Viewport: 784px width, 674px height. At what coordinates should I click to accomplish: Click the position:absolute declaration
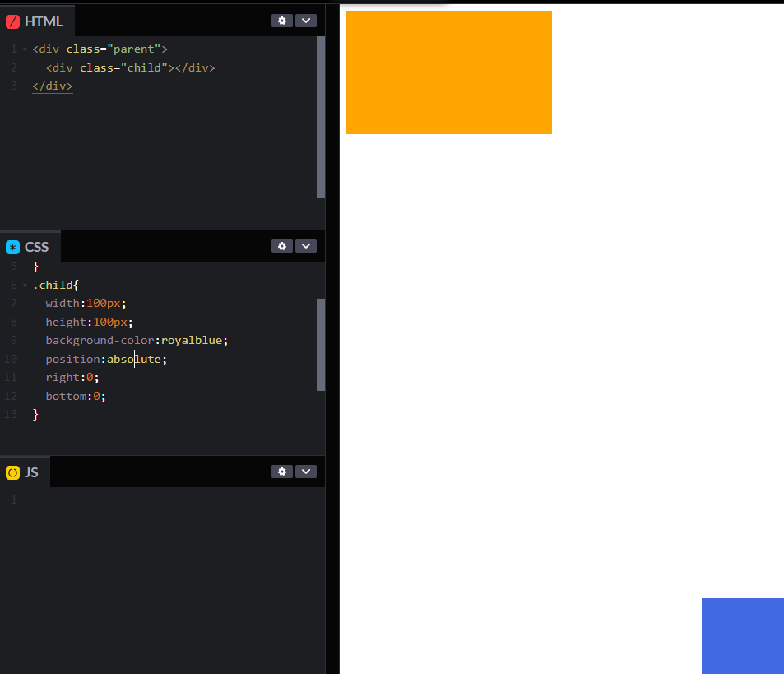(x=106, y=359)
